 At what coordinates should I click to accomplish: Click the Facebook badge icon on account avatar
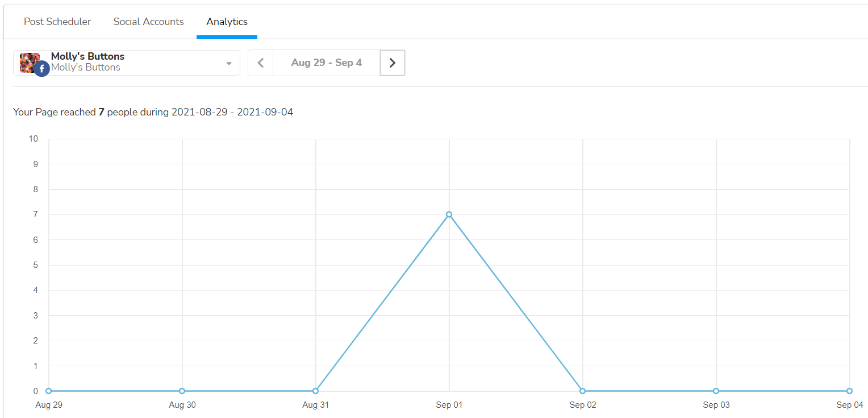pos(41,69)
